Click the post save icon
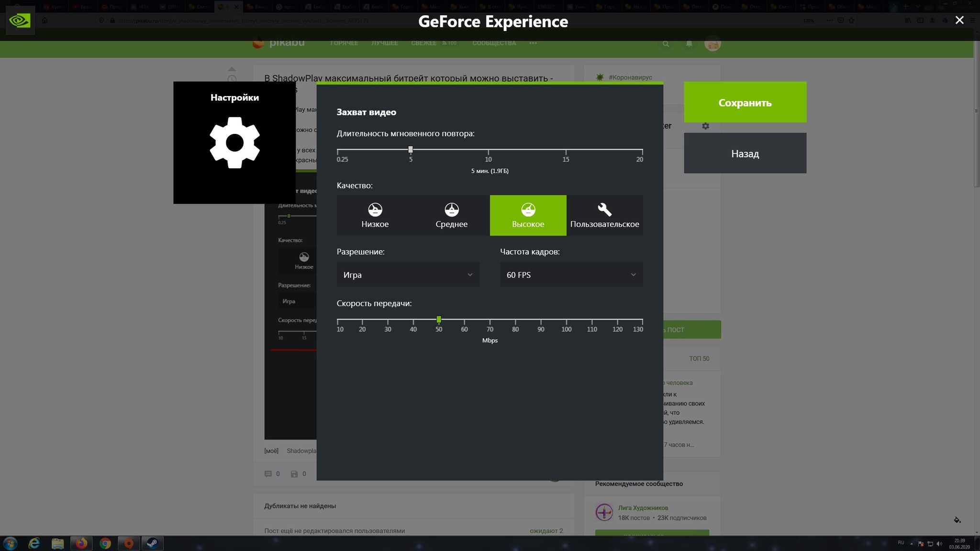This screenshot has width=980, height=551. [x=294, y=474]
